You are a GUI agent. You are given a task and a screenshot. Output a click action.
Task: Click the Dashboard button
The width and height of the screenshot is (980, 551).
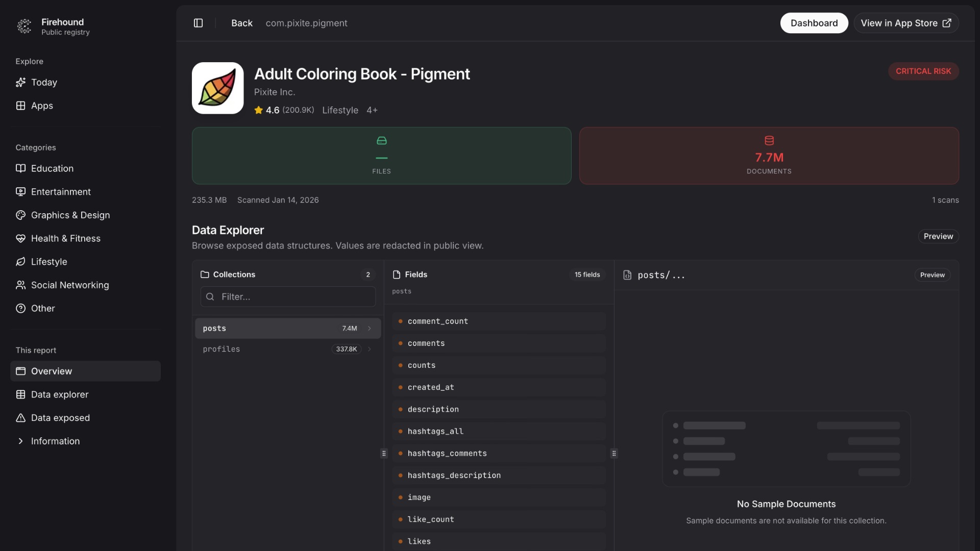[x=814, y=23]
